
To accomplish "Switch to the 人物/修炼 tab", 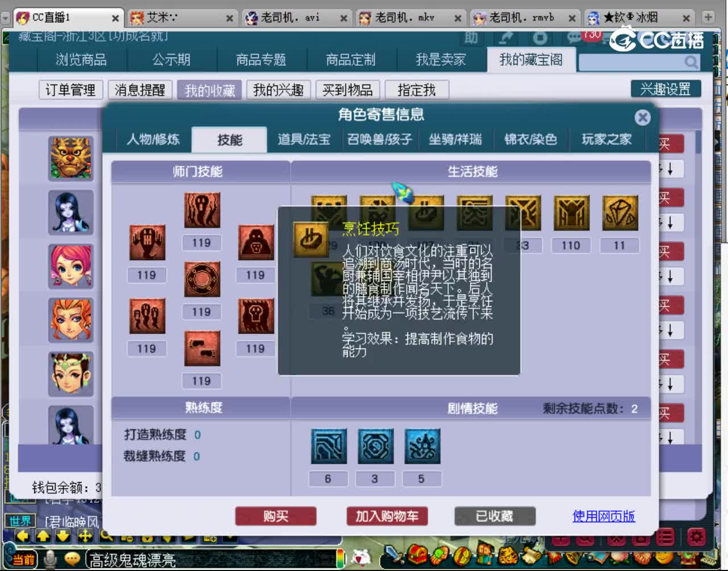I will [x=152, y=139].
